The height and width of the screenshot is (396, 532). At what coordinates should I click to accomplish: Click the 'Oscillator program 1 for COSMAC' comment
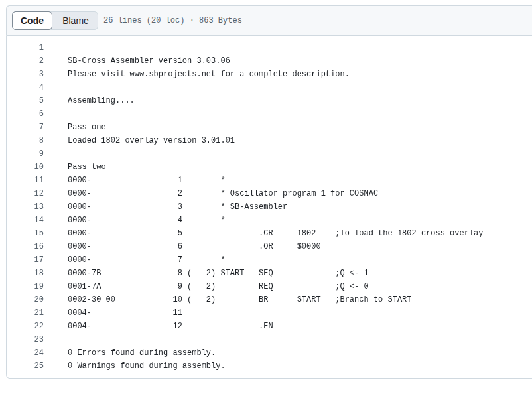pyautogui.click(x=304, y=193)
